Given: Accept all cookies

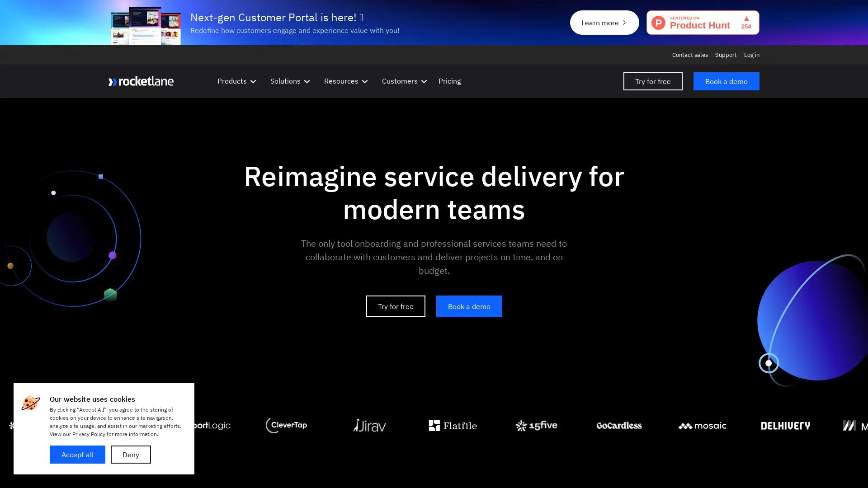Looking at the screenshot, I should [77, 455].
